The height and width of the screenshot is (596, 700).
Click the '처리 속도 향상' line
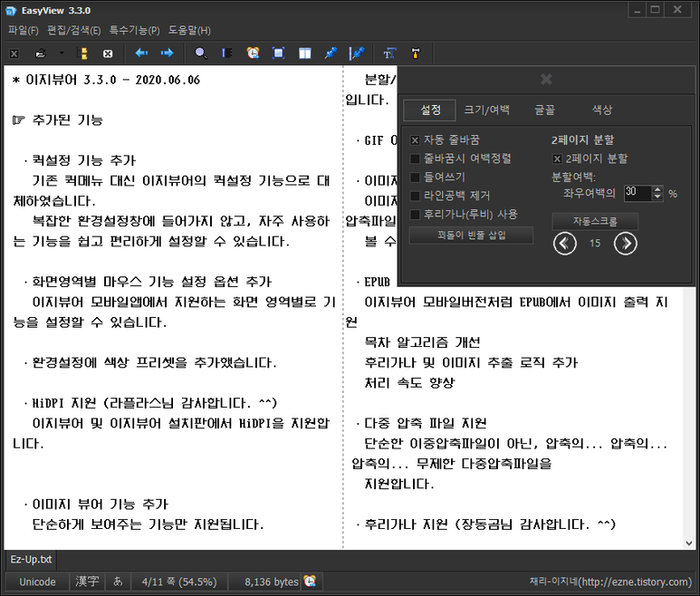coord(409,382)
